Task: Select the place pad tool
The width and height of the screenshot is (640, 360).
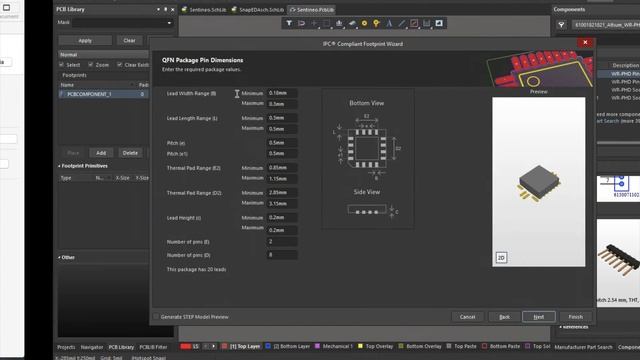Action: click(x=364, y=23)
